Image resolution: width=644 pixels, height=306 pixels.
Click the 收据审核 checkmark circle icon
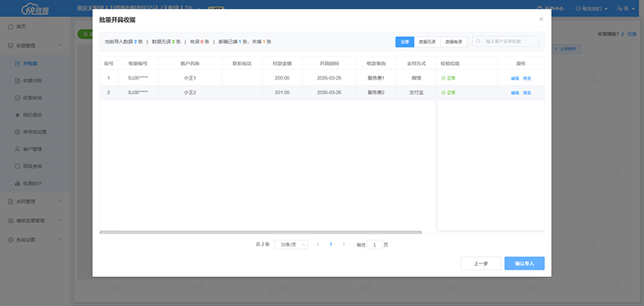click(17, 98)
